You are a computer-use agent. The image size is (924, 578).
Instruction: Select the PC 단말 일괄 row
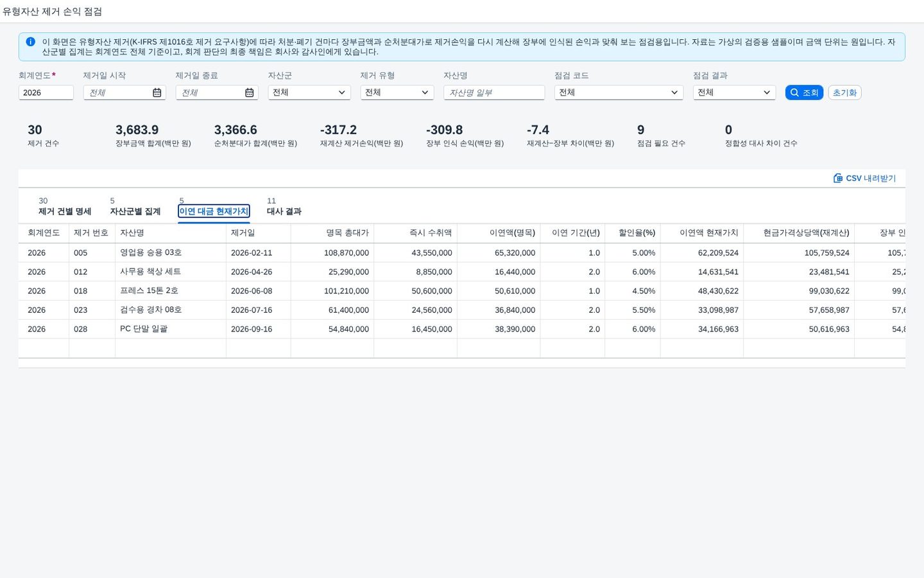tap(462, 329)
